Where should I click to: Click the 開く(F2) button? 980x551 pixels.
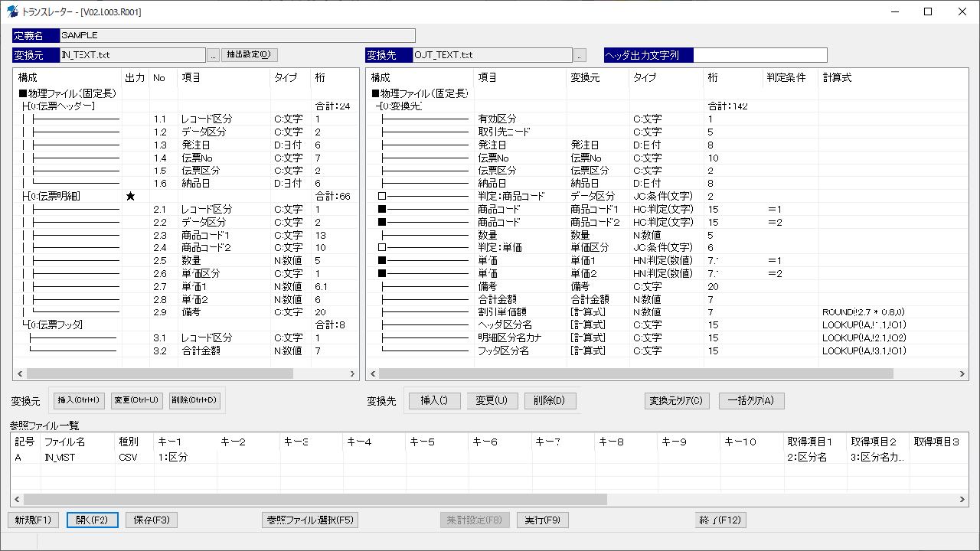tap(93, 520)
